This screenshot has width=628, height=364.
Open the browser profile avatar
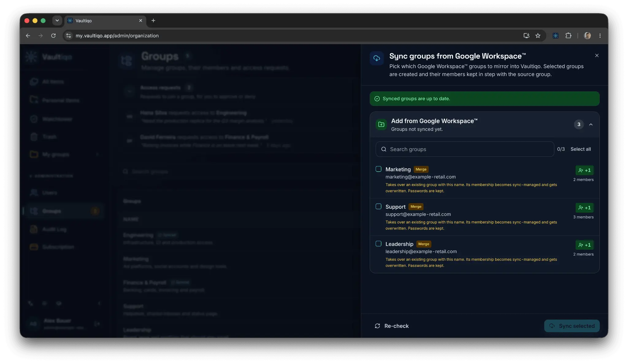tap(587, 36)
